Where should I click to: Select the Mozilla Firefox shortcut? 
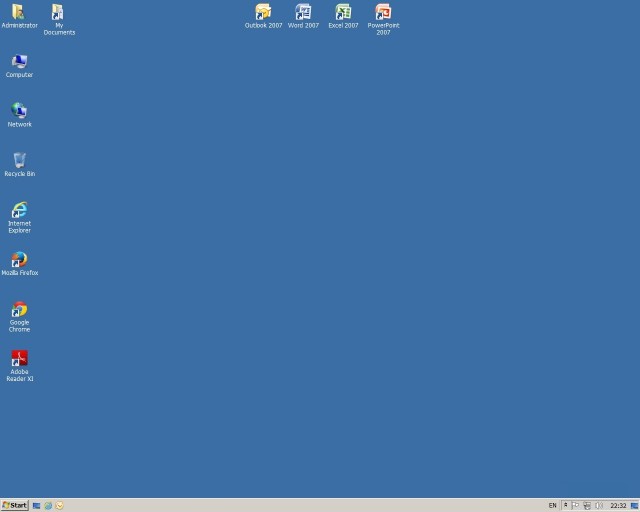click(x=19, y=263)
